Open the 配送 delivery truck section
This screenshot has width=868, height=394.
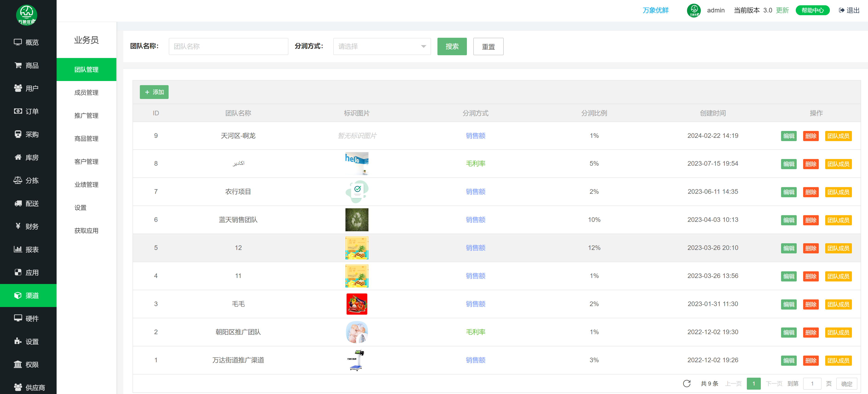point(18,203)
